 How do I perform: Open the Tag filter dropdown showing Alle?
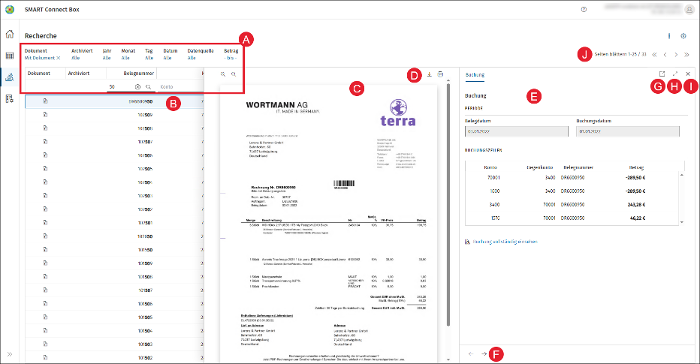(x=149, y=58)
